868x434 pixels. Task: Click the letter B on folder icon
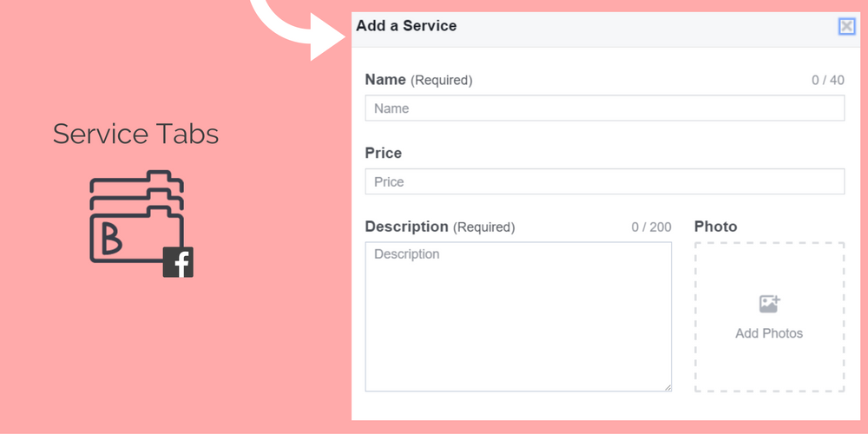(111, 240)
